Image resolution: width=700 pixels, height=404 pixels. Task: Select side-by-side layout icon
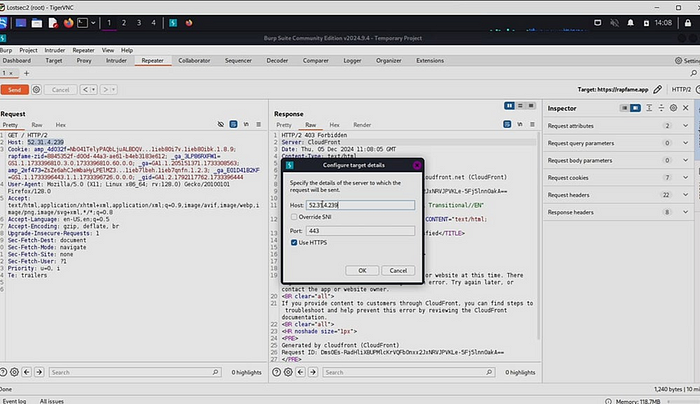509,106
